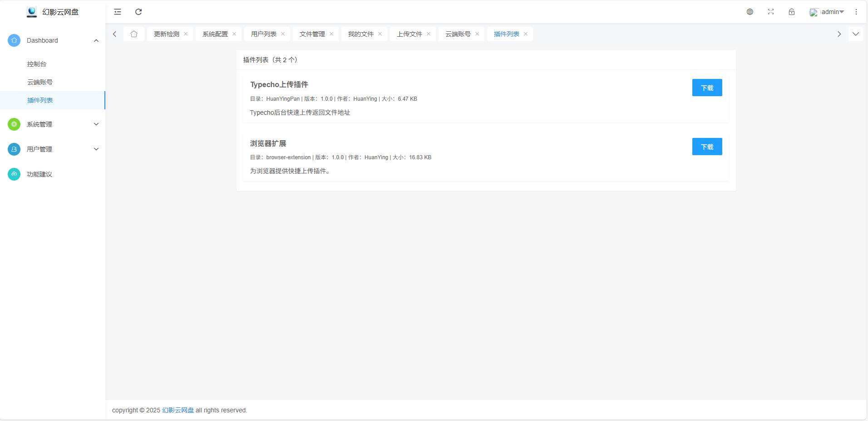Screen dimensions: 868x421
Task: Go to the home tab icon
Action: (134, 34)
